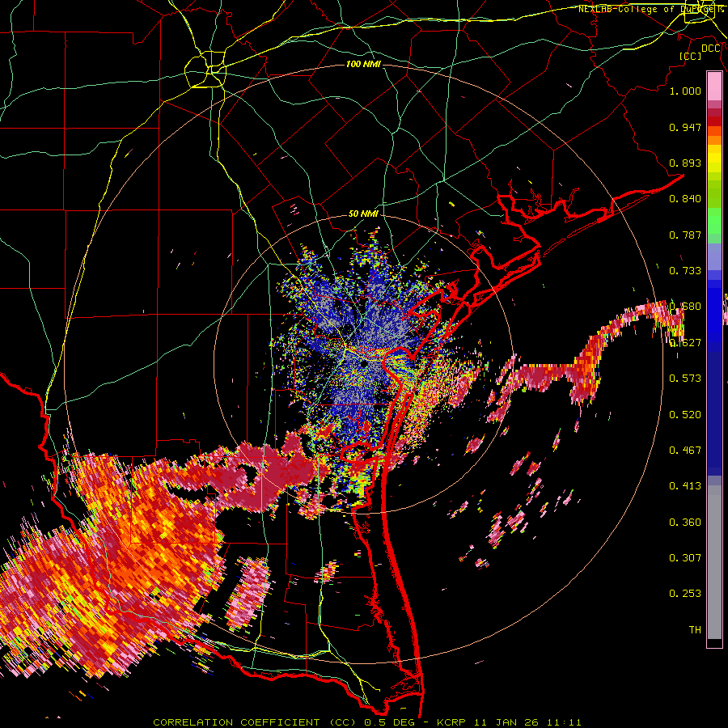Screen dimensions: 728x728
Task: Click the yellow highway loop around the city
Action: click(205, 70)
